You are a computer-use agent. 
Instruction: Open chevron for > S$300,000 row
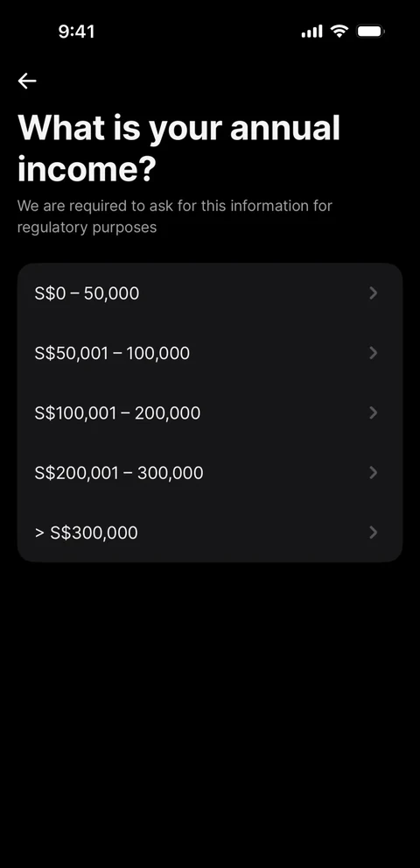[x=374, y=533]
